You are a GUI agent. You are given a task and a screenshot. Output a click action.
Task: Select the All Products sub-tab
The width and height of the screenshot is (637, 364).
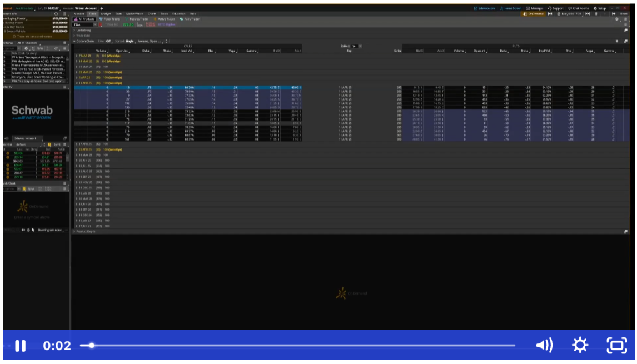coord(84,19)
